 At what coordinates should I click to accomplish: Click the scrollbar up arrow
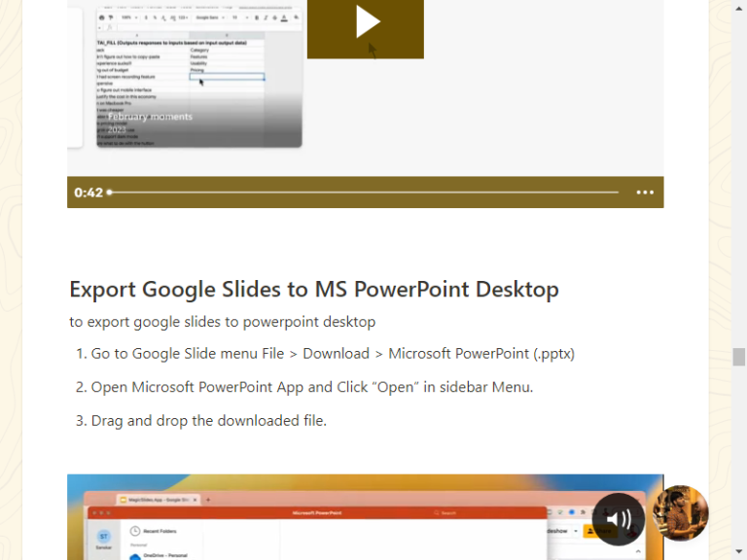tap(739, 8)
